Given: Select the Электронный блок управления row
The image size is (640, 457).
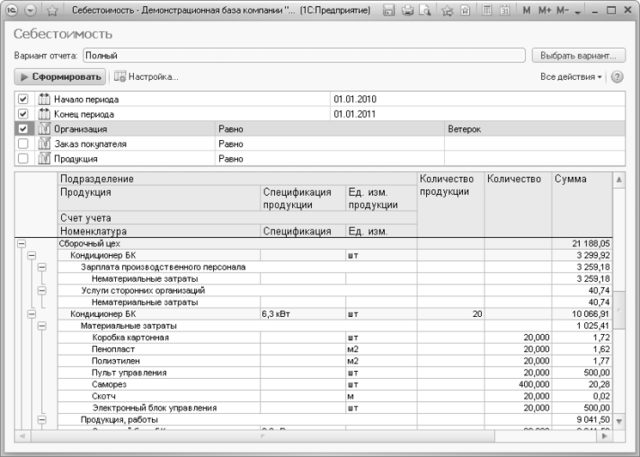Looking at the screenshot, I should tap(335, 408).
